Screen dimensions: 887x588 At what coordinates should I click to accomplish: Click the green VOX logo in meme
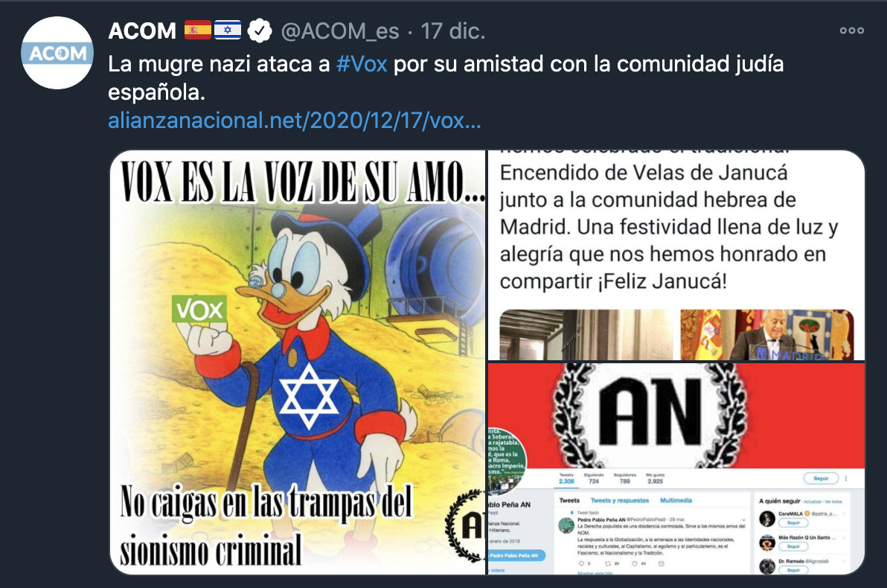[x=199, y=309]
